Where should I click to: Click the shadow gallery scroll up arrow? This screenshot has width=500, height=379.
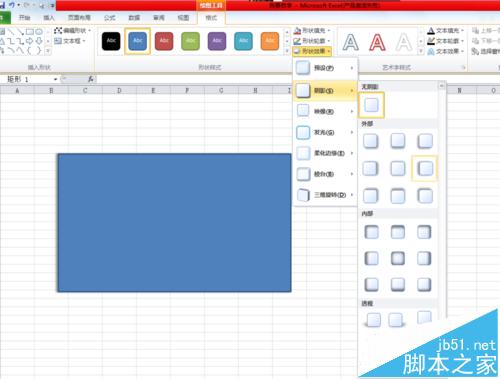coord(442,86)
